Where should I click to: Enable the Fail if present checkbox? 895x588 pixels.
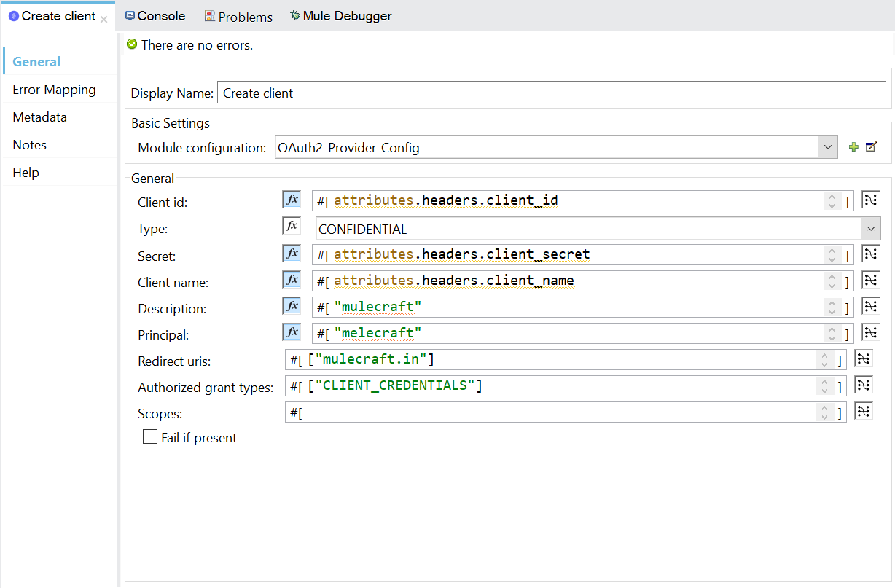tap(150, 437)
